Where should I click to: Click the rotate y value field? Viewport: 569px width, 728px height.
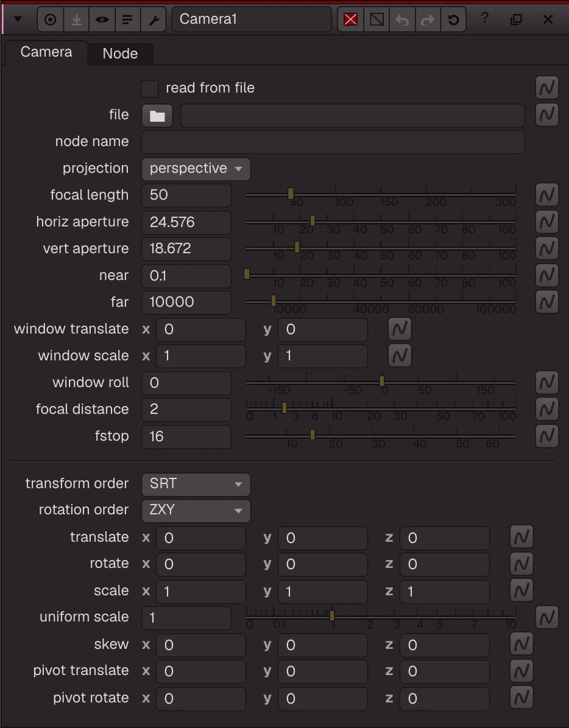click(323, 564)
